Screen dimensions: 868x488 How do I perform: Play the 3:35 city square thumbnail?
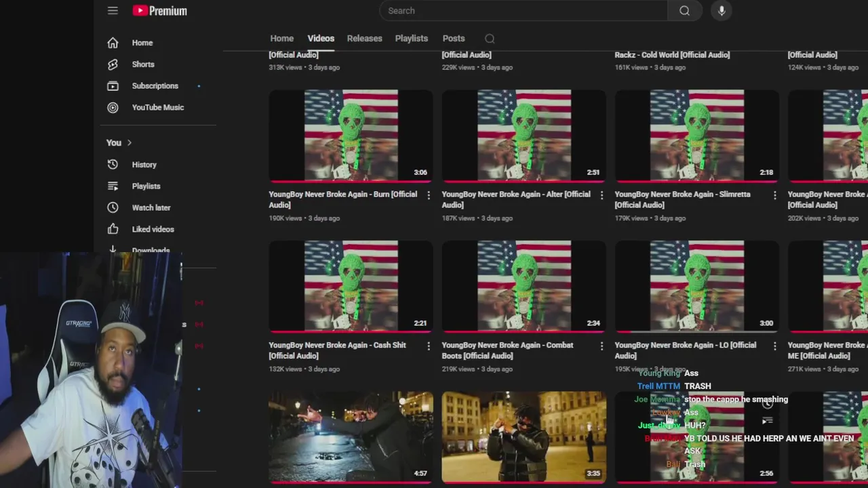tap(524, 437)
